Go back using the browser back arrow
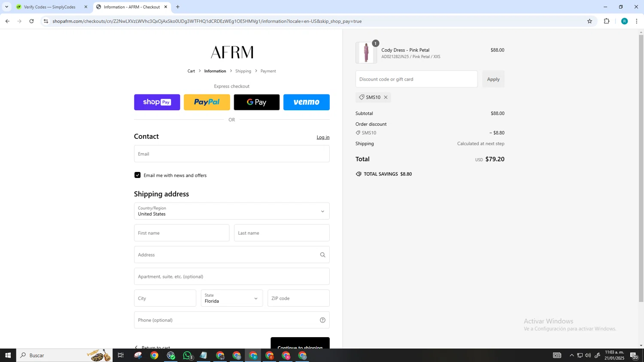644x362 pixels. click(7, 21)
